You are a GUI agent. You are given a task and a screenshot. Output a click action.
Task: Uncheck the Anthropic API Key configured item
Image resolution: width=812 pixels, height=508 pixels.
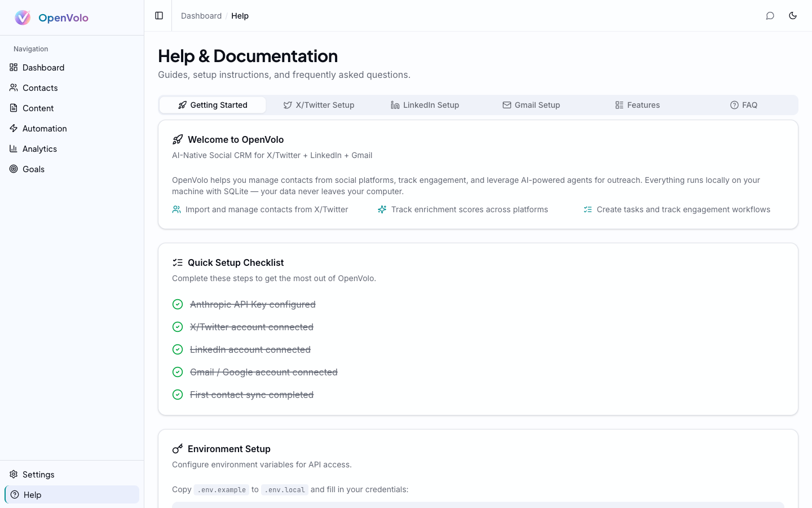click(x=178, y=304)
